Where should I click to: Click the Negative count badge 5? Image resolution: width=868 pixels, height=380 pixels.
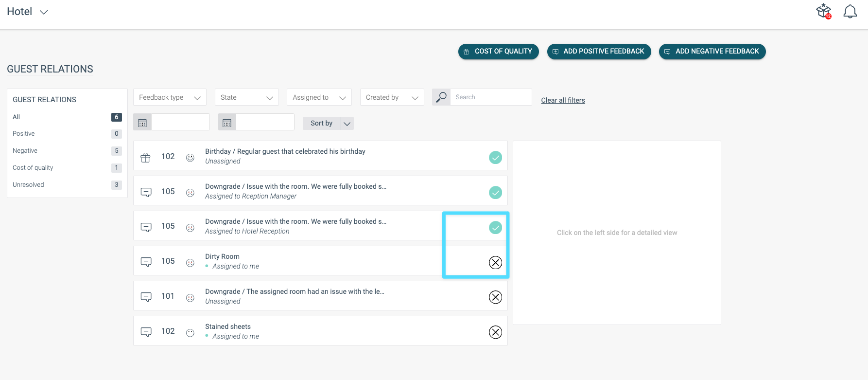coord(117,151)
